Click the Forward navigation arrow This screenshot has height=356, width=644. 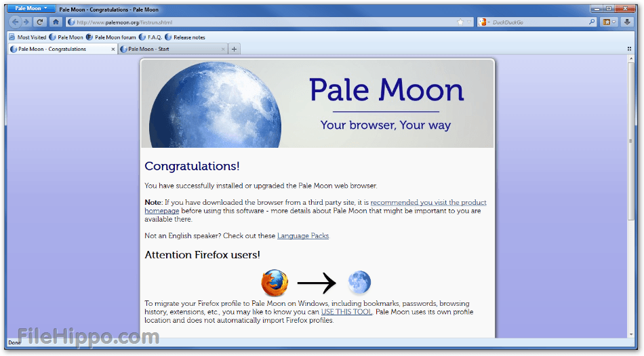click(26, 22)
